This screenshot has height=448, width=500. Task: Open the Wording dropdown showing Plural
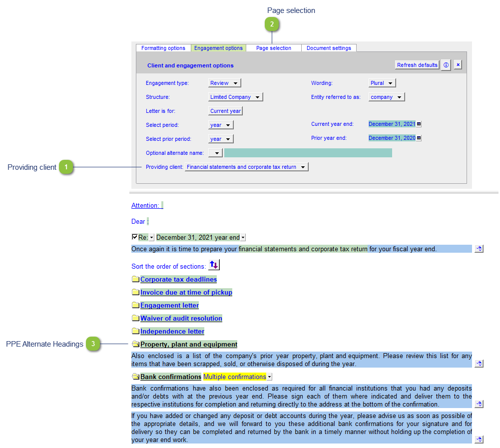click(x=382, y=83)
